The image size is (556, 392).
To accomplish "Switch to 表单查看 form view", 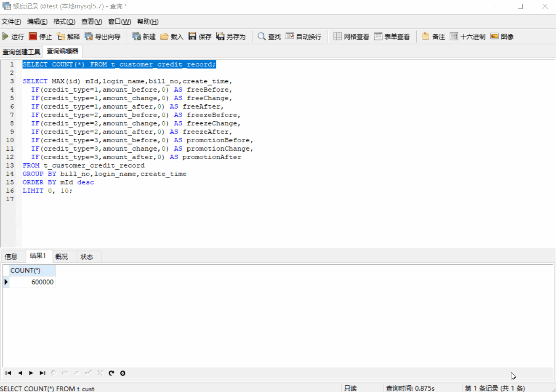I will click(392, 37).
